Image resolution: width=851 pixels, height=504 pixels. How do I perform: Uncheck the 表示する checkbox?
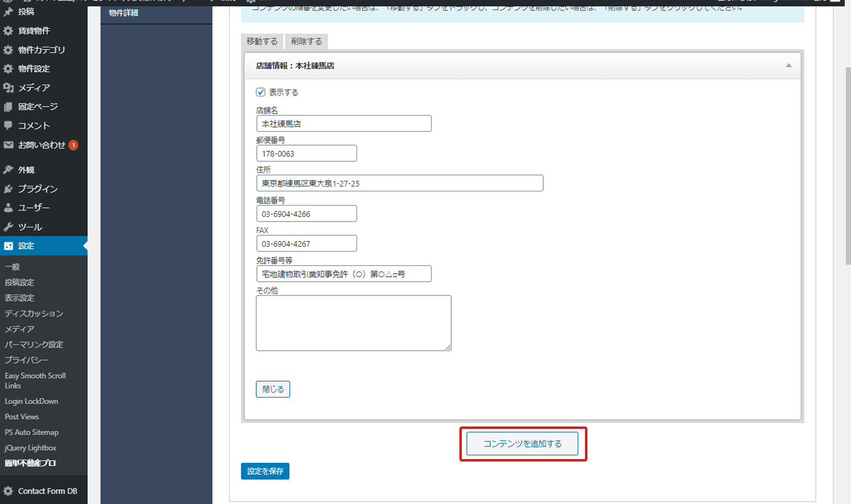(x=260, y=92)
